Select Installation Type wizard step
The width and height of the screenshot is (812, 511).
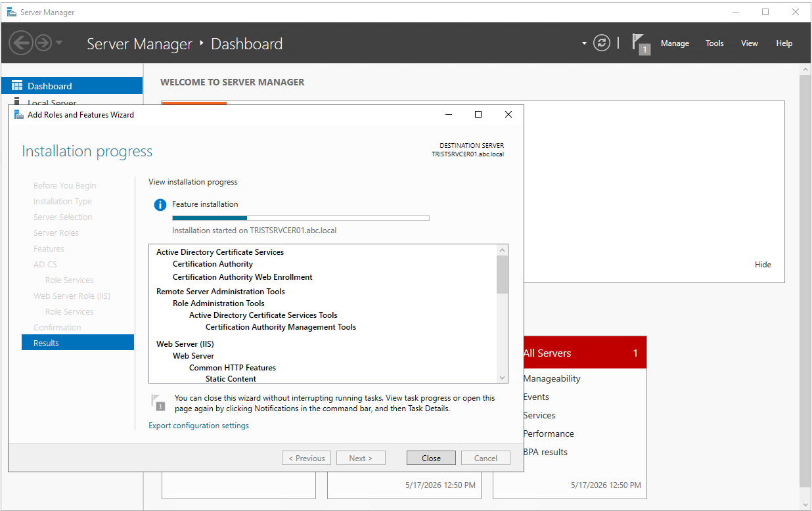[62, 201]
